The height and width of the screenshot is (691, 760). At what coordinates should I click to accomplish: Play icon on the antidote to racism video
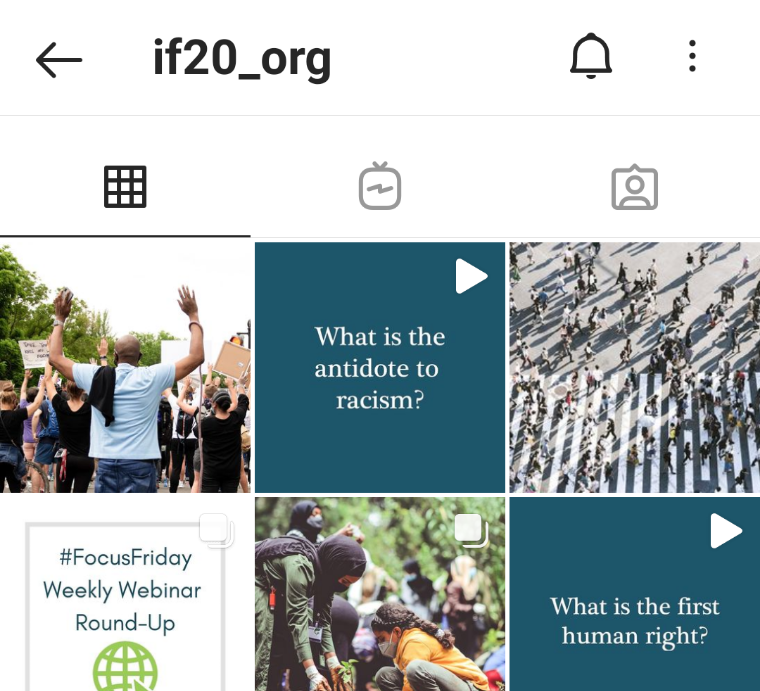coord(471,276)
